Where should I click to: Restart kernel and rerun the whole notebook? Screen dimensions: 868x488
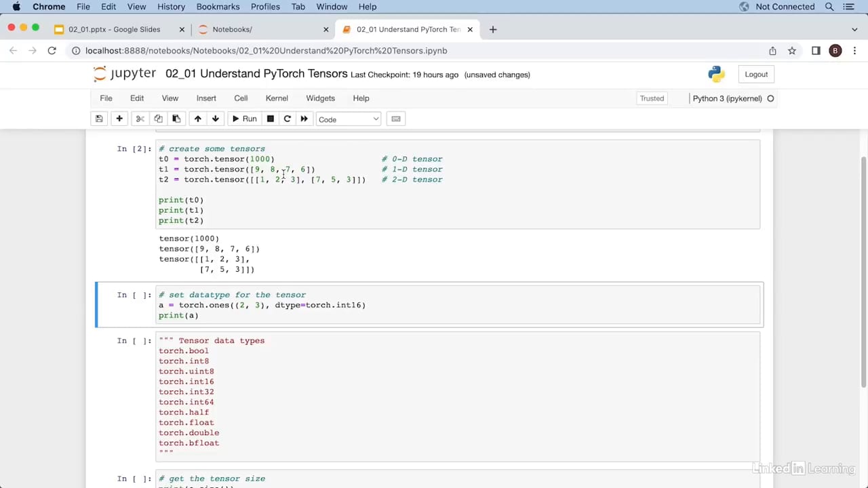[x=304, y=119]
